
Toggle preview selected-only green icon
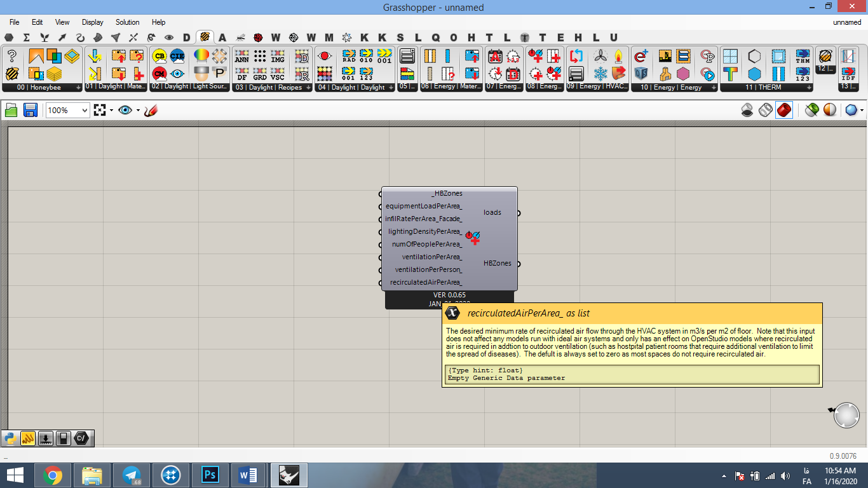811,111
